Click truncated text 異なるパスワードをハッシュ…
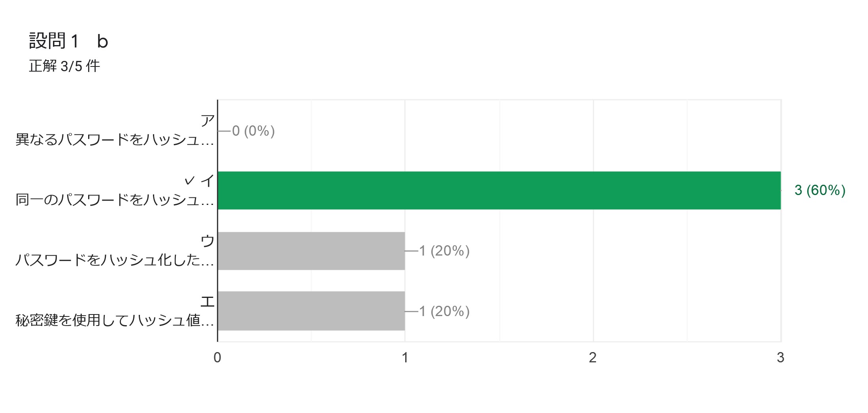Image resolution: width=868 pixels, height=413 pixels. (x=115, y=140)
